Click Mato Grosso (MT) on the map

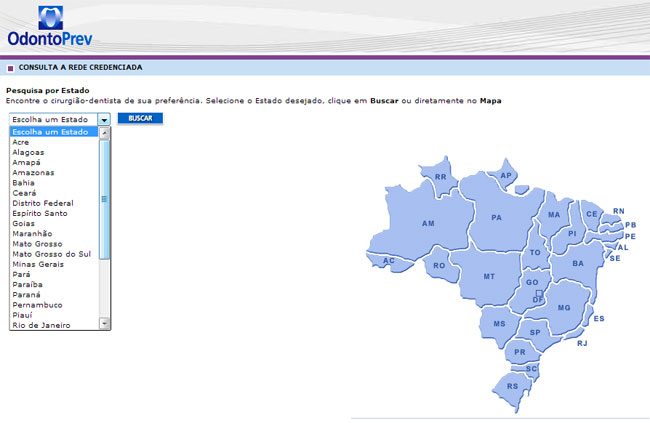pos(489,276)
